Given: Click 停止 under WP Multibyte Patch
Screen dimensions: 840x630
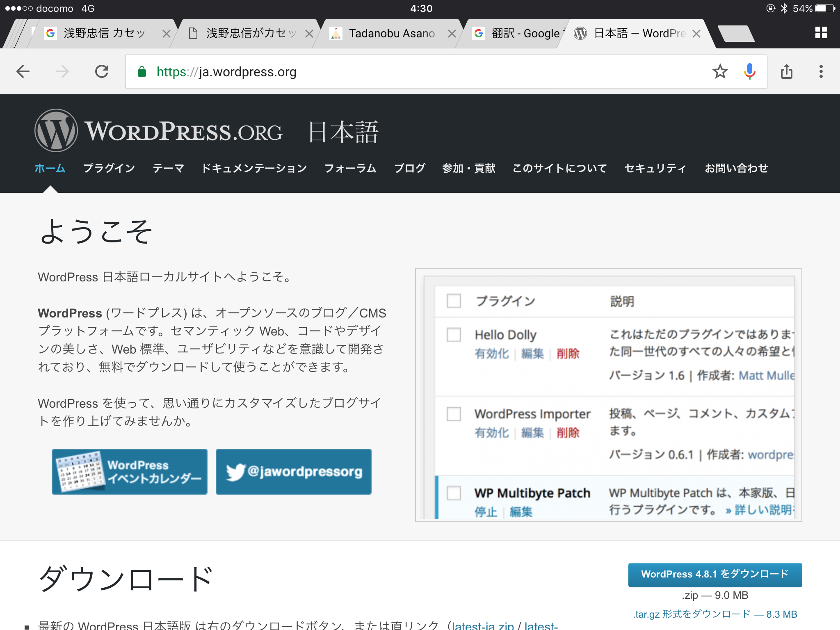Looking at the screenshot, I should 486,511.
